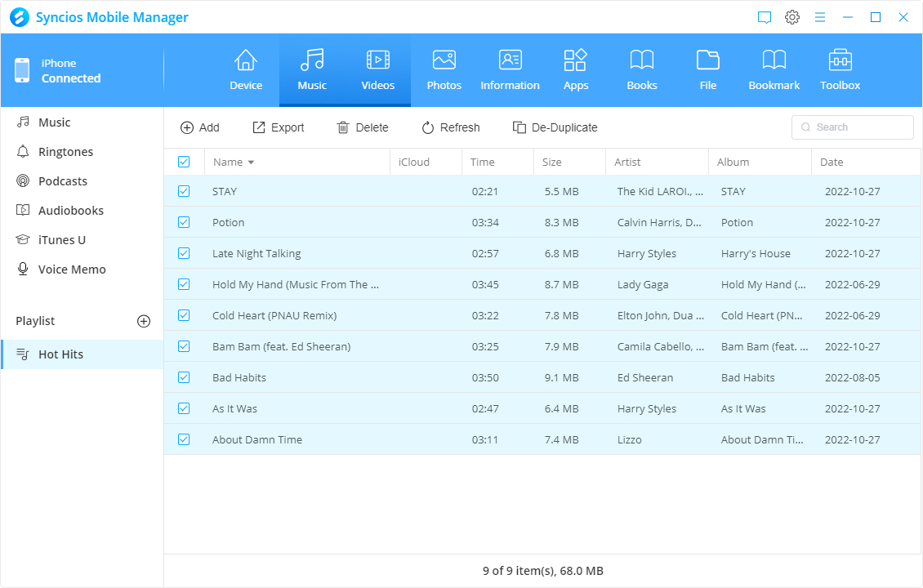Open the File manager icon
The width and height of the screenshot is (923, 588).
click(707, 60)
